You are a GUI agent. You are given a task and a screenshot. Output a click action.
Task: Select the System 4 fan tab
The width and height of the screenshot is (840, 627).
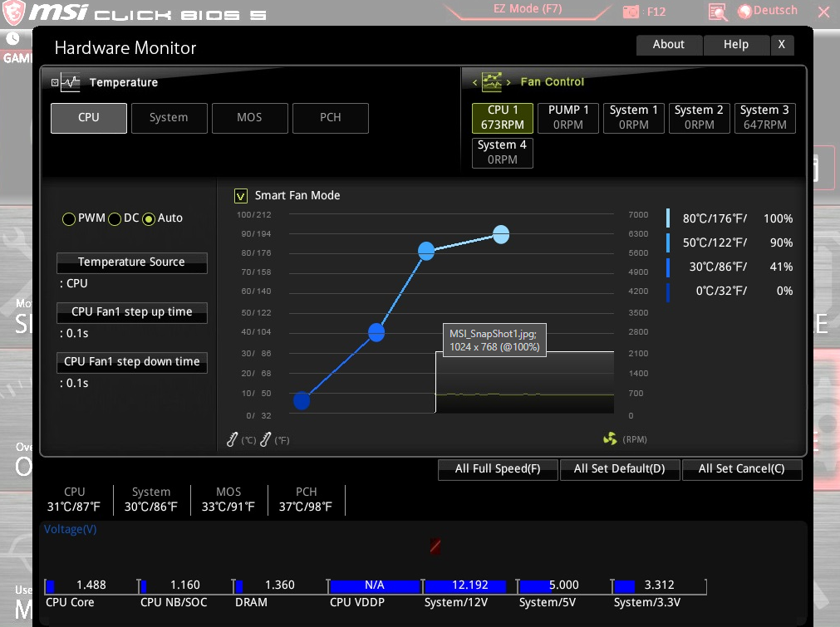tap(503, 153)
